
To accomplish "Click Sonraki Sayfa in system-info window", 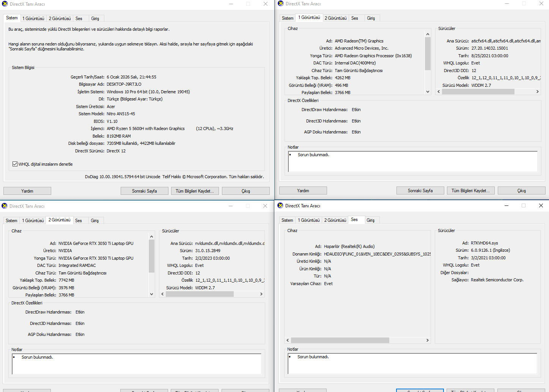I will pyautogui.click(x=145, y=191).
